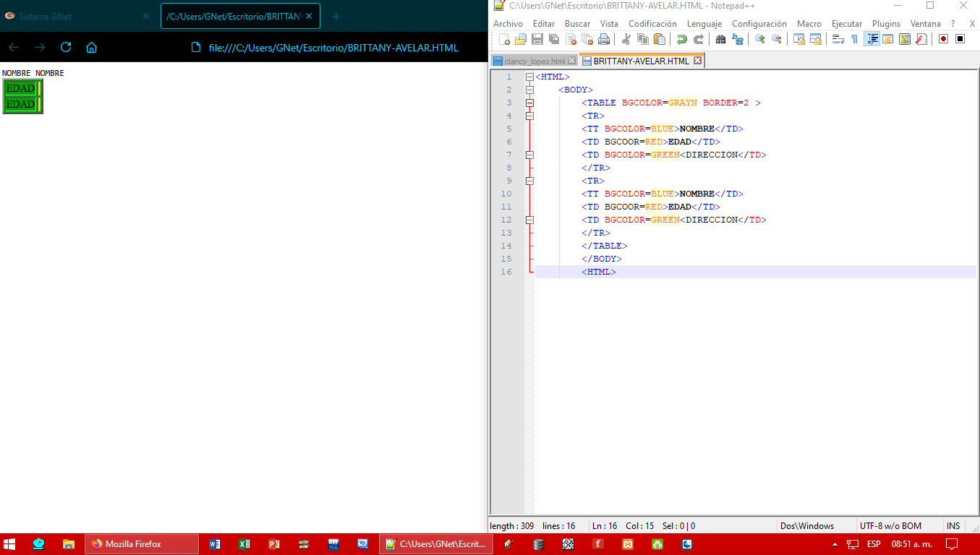
Task: Open the Configuración menu
Action: click(759, 24)
